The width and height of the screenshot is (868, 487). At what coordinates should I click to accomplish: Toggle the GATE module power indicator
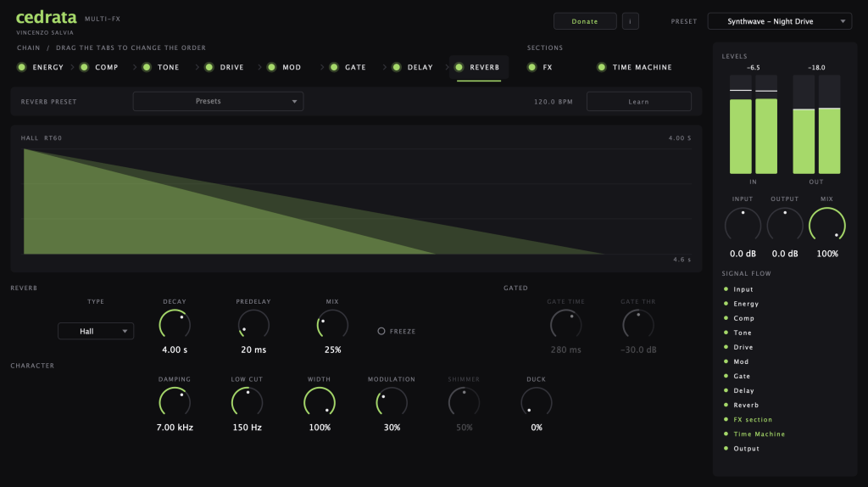click(x=334, y=67)
